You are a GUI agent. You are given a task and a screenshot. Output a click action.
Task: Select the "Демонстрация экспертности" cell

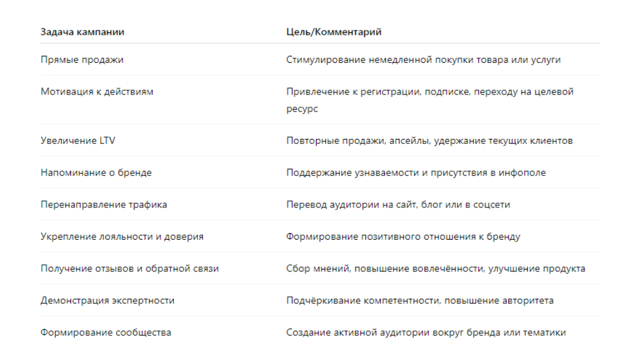[x=107, y=300]
